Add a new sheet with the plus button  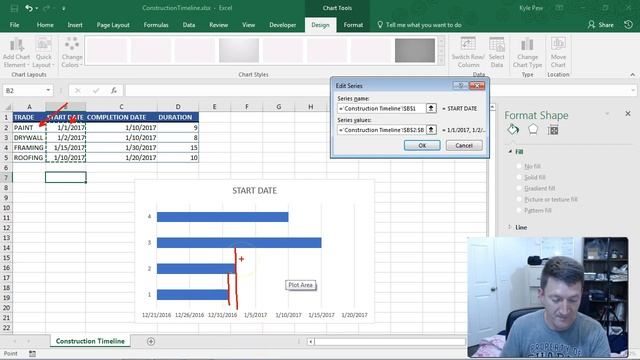click(151, 341)
